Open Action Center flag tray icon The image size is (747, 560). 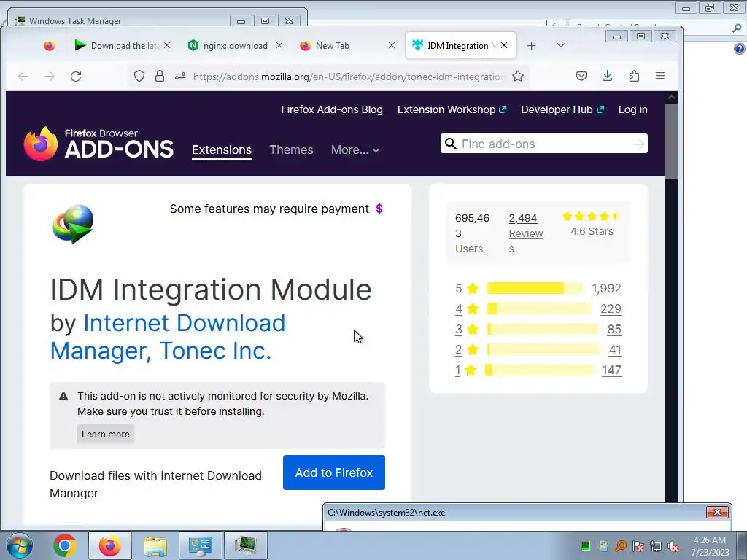pyautogui.click(x=638, y=546)
